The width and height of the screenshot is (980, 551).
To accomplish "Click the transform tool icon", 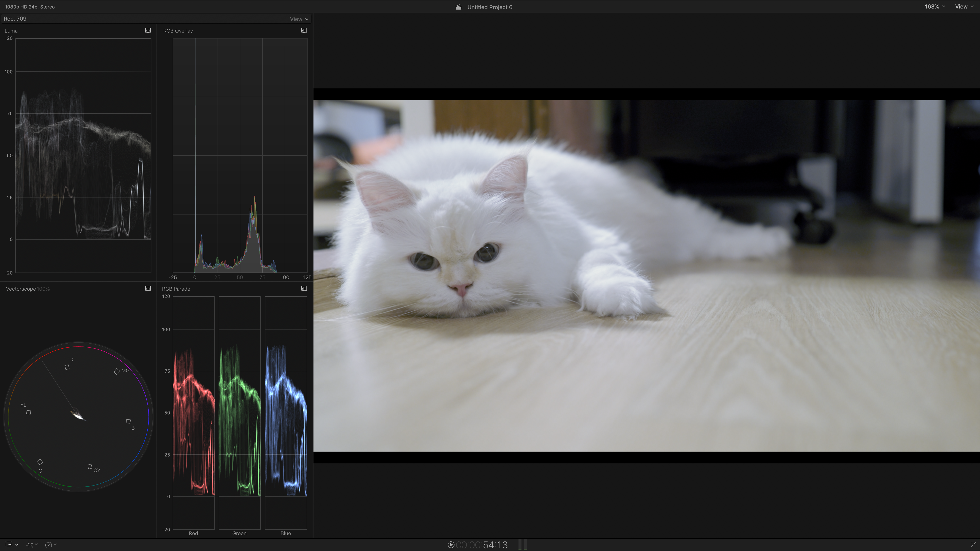I will pos(9,545).
